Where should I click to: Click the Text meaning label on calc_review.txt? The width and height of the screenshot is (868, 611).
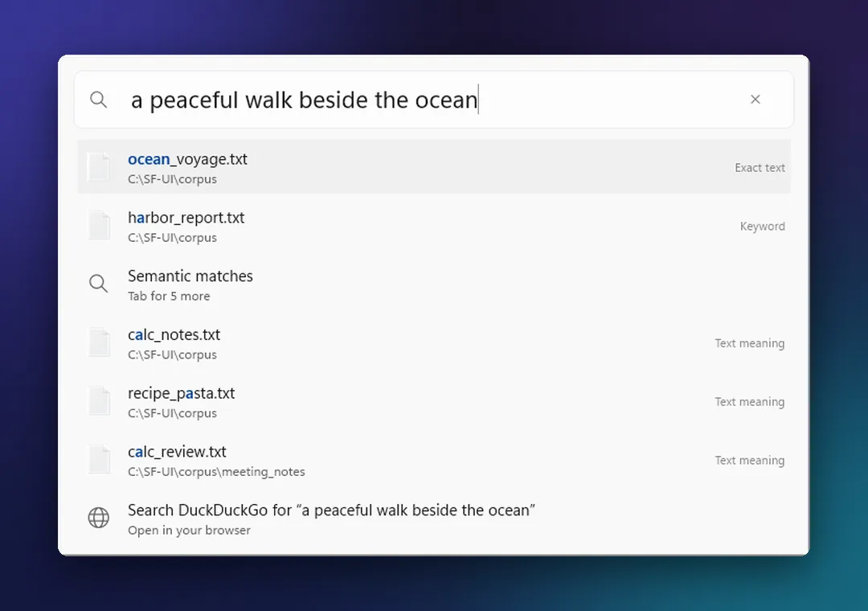750,461
